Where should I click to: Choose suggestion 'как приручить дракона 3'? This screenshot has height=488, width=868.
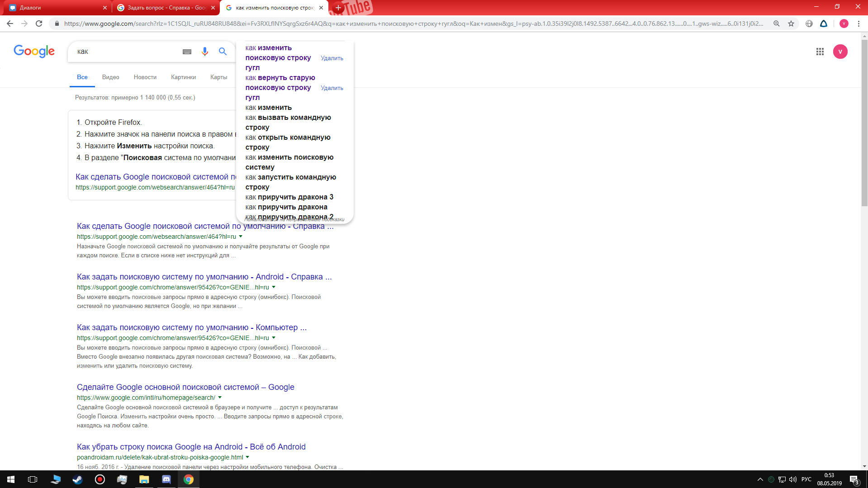click(x=289, y=197)
